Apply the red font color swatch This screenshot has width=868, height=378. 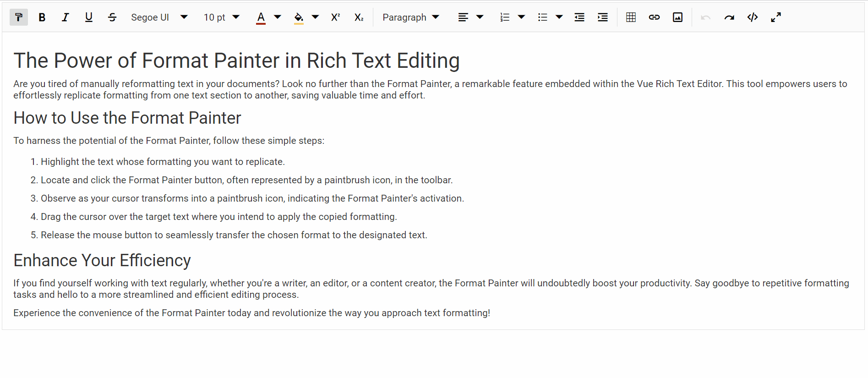click(x=261, y=17)
